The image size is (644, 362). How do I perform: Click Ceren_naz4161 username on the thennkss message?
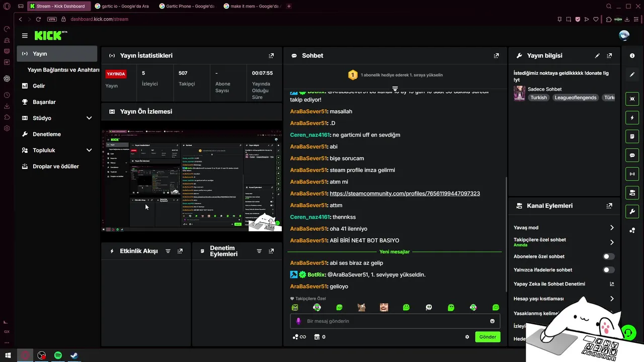[309, 217]
